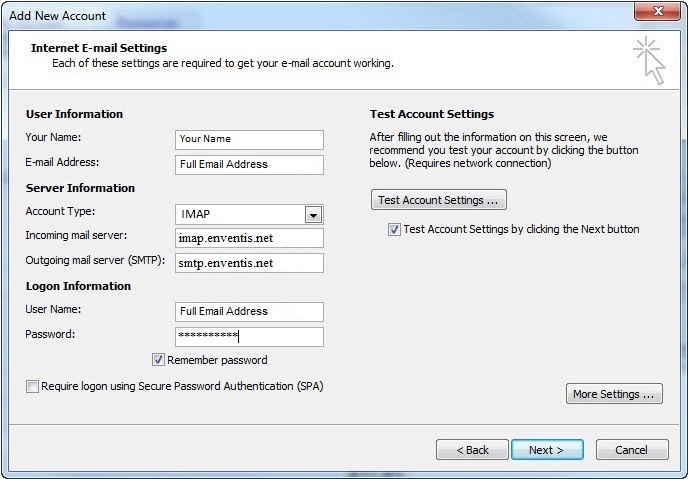Focus the Your Name text field
Image resolution: width=688 pixels, height=479 pixels.
point(249,139)
